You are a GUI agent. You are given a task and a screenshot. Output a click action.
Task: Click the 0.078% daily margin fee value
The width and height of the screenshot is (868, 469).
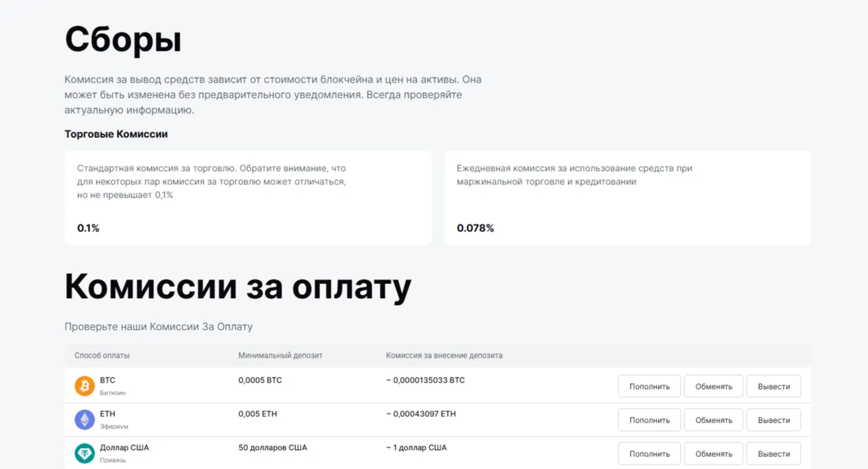click(x=475, y=228)
